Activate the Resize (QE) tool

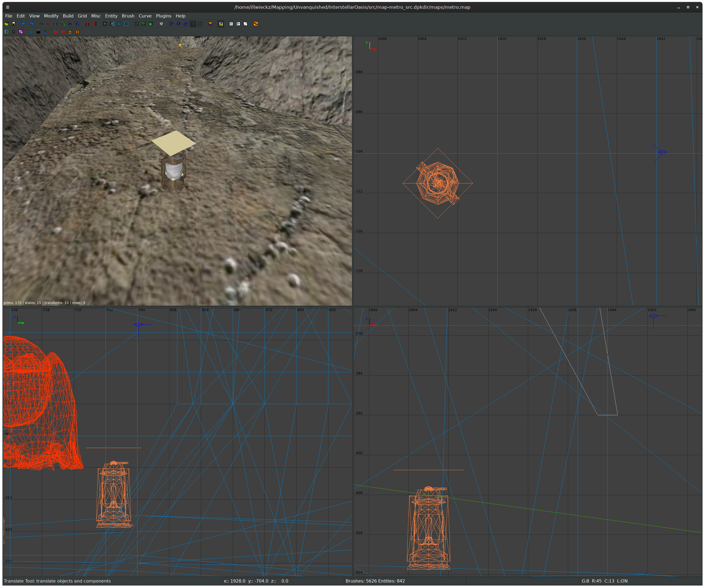click(x=193, y=24)
